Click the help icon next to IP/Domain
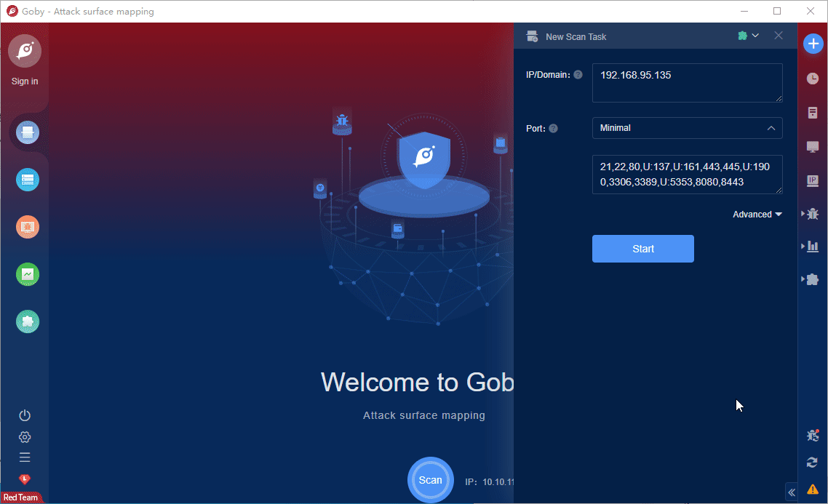The image size is (828, 504). (x=578, y=74)
